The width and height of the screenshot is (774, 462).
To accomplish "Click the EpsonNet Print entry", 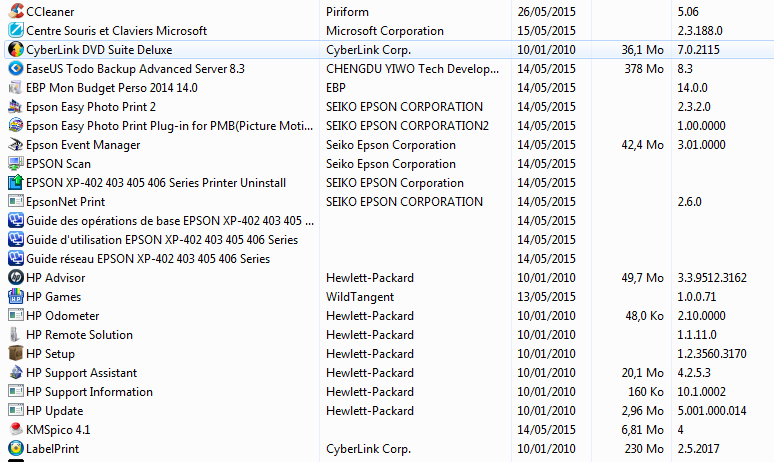I will coord(66,202).
